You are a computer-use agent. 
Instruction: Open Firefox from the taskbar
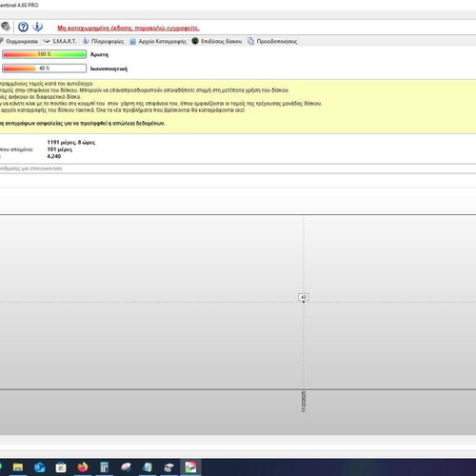(x=83, y=467)
